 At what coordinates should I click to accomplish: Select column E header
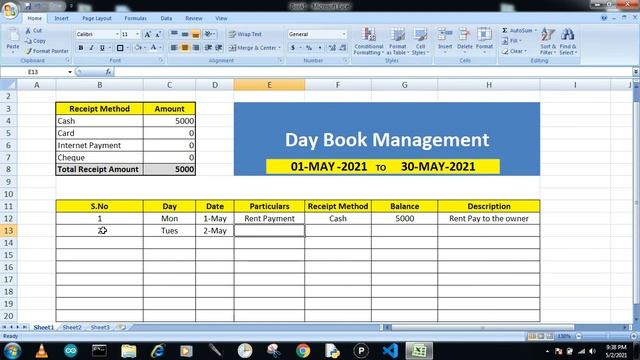pos(269,85)
